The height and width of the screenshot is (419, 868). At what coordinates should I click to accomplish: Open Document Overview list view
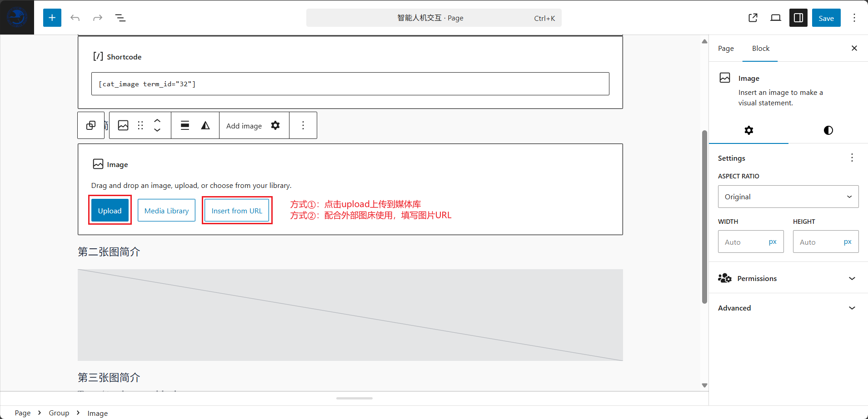tap(120, 18)
